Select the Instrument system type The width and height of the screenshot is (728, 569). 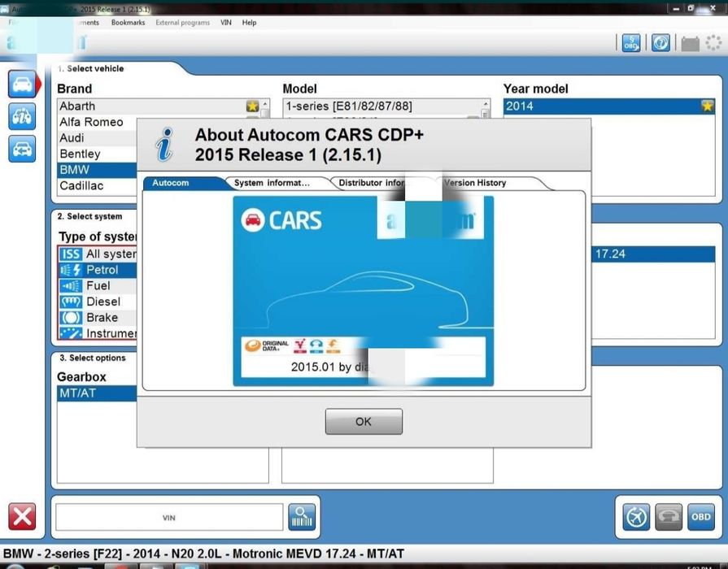point(98,333)
